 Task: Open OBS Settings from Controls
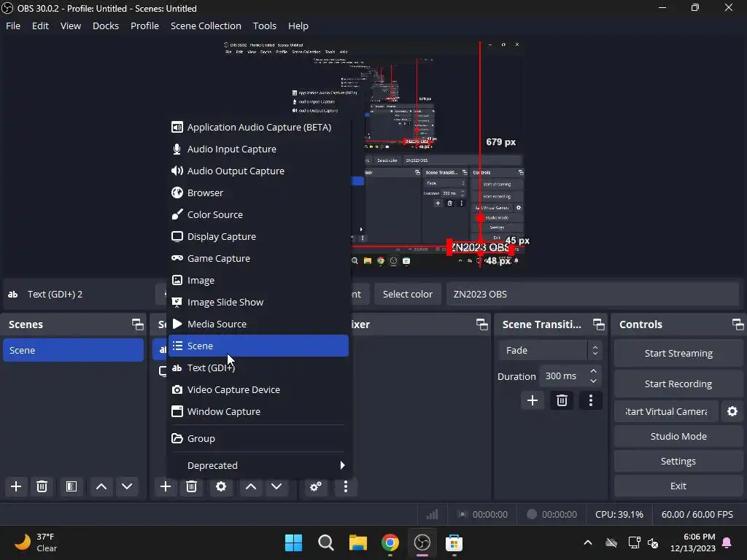click(x=678, y=461)
